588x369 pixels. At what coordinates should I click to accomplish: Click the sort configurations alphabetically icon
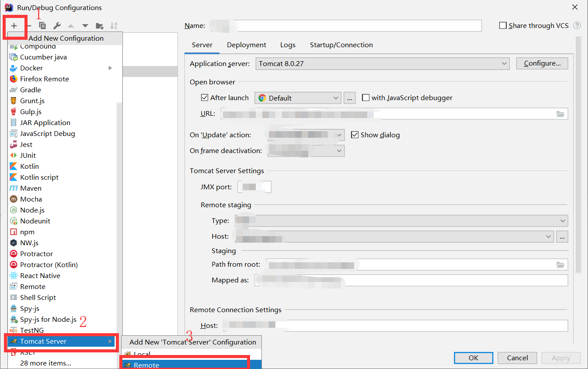[x=114, y=26]
